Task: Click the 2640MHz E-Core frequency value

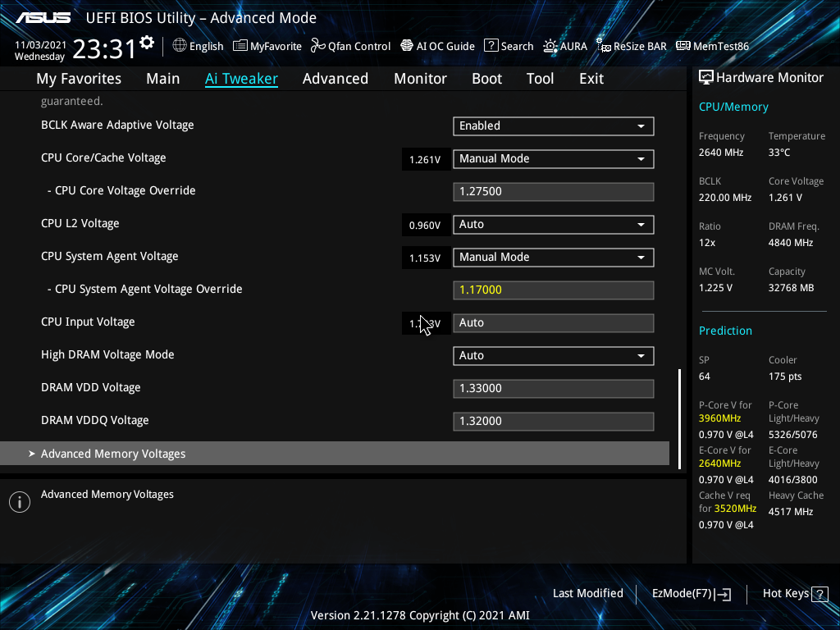Action: pyautogui.click(x=719, y=463)
